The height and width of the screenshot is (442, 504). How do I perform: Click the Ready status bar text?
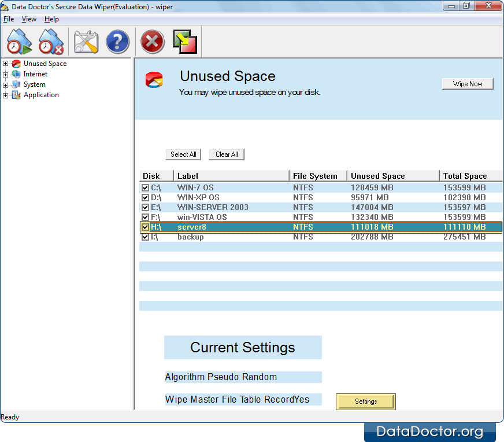coord(10,417)
